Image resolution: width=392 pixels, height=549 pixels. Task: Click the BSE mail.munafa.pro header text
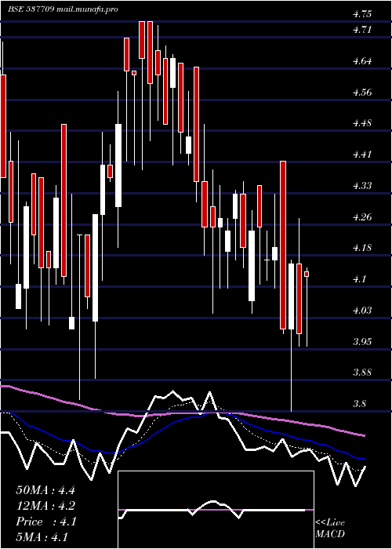click(63, 9)
